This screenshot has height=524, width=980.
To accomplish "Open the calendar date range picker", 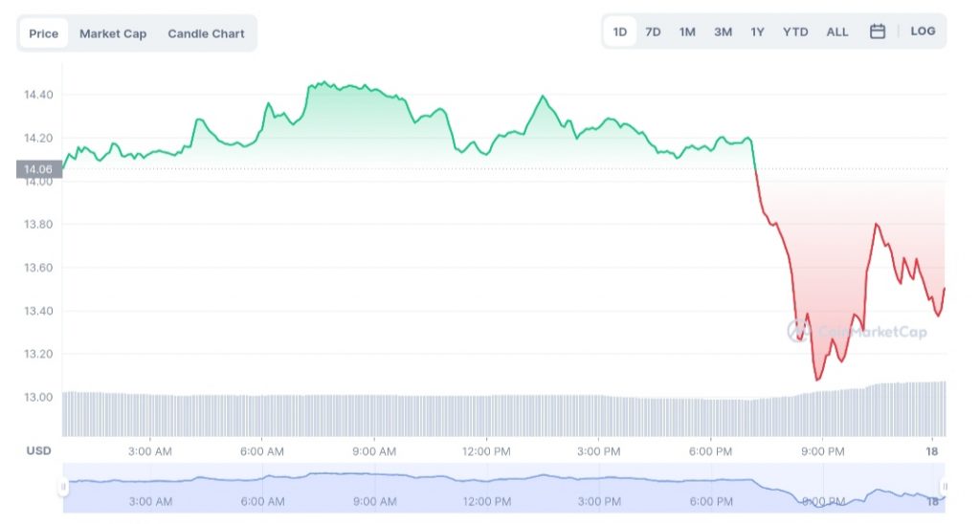I will [877, 32].
